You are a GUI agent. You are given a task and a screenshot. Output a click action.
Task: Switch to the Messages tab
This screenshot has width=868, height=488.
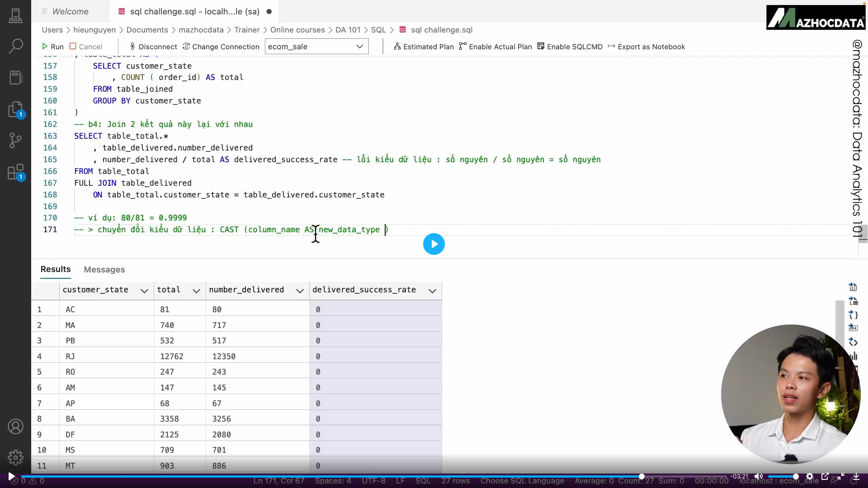pyautogui.click(x=104, y=269)
